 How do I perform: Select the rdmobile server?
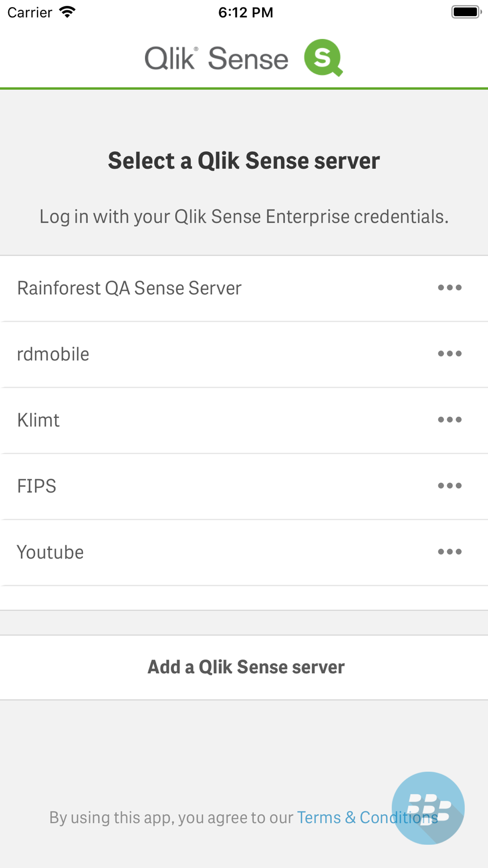pos(244,354)
